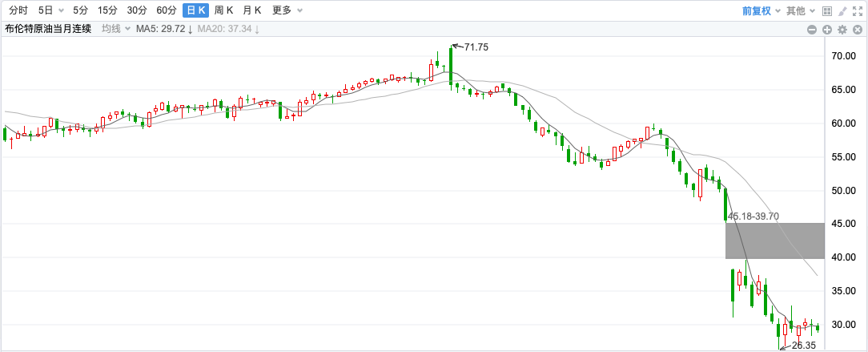Select the 周K weekly candlestick tab
The image size is (868, 352).
tap(223, 10)
